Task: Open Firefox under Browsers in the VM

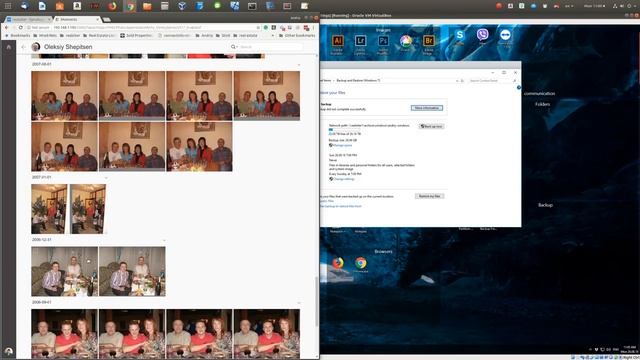Action: pyautogui.click(x=338, y=263)
